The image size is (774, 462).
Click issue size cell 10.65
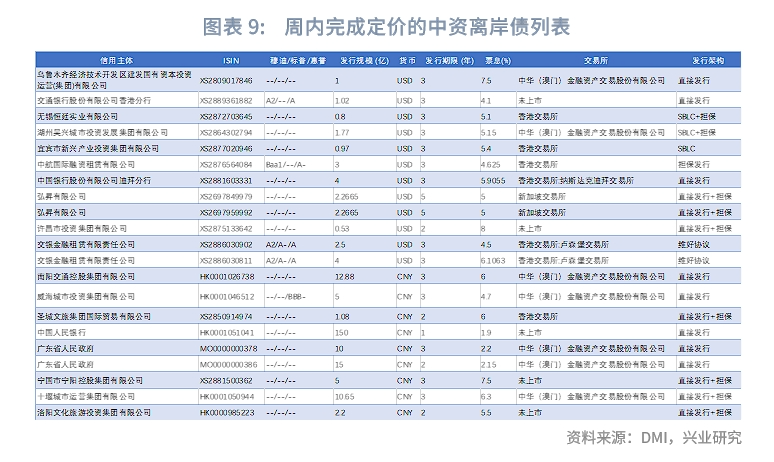pos(345,396)
